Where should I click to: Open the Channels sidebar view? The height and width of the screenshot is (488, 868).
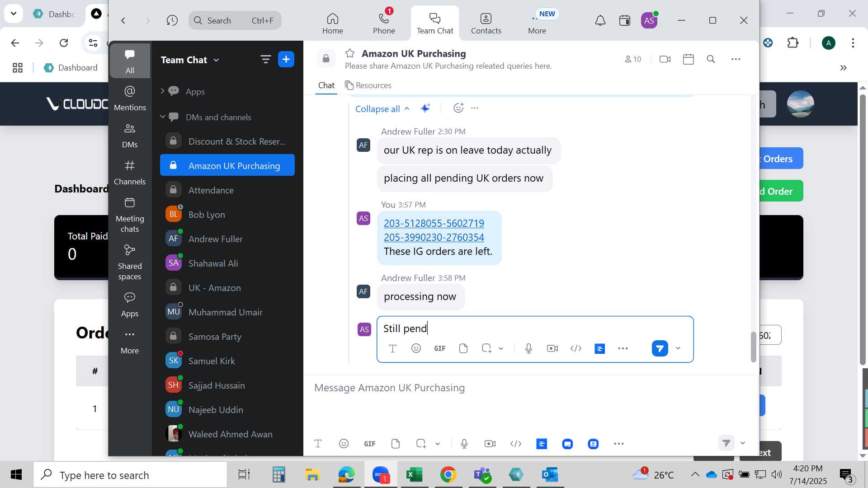click(x=130, y=172)
